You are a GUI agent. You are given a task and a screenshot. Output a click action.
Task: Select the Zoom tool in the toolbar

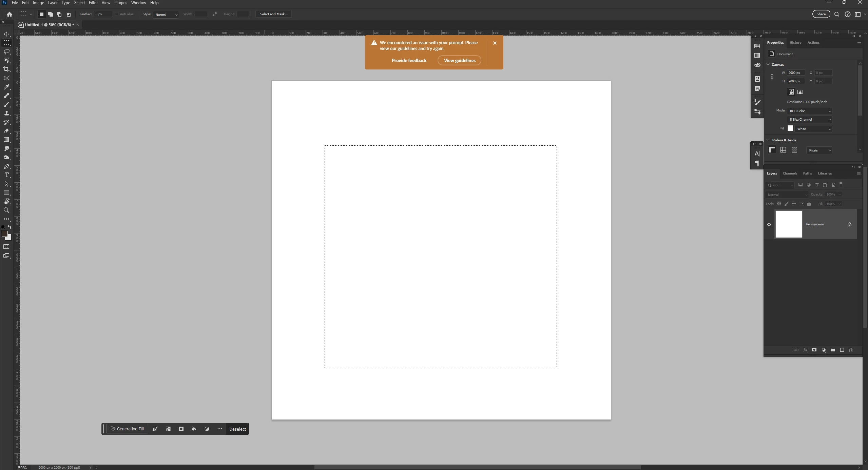6,210
